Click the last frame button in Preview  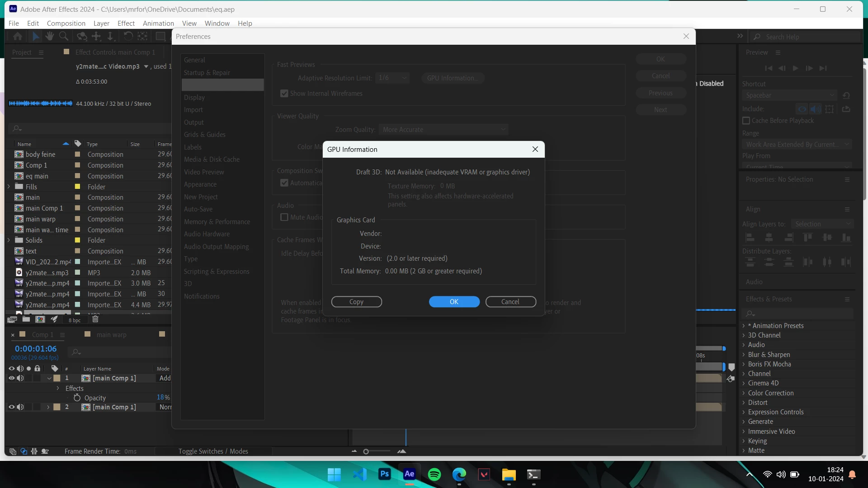click(823, 68)
